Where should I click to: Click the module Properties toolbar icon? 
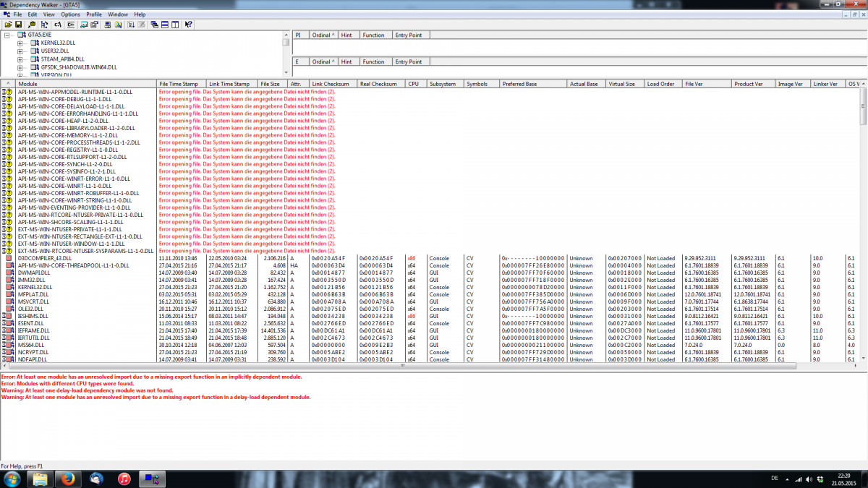point(95,25)
